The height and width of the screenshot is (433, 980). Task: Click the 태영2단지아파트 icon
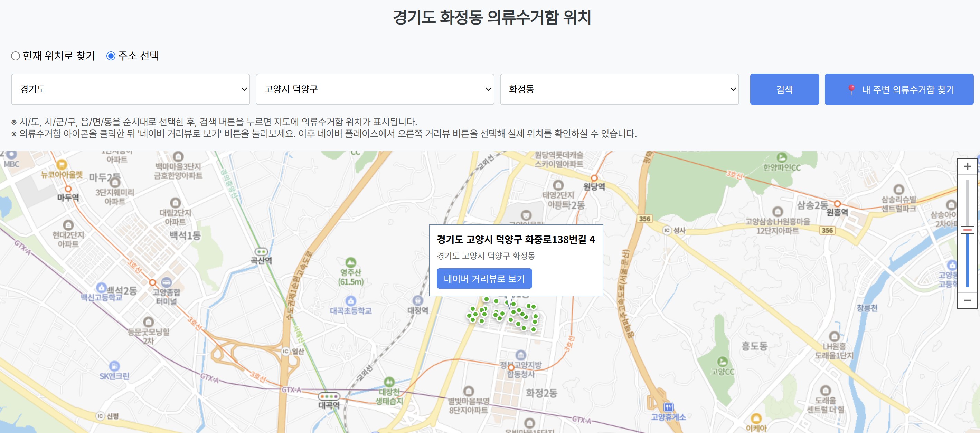558,185
